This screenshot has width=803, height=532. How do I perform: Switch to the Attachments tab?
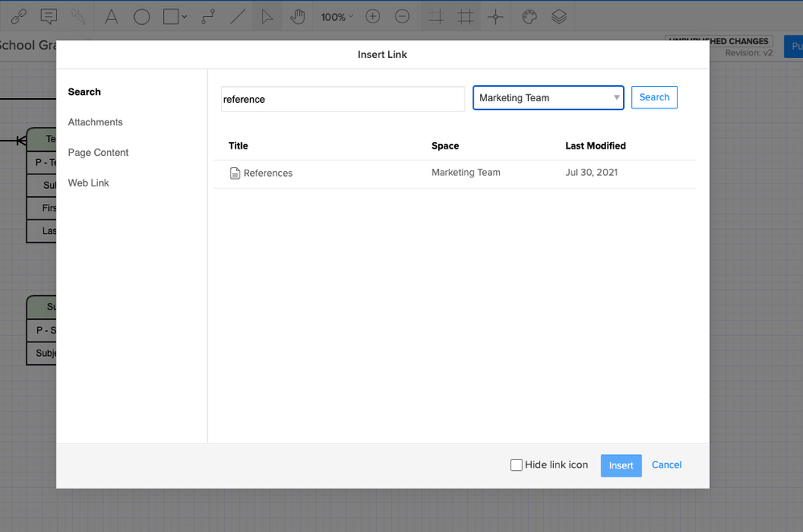tap(96, 122)
